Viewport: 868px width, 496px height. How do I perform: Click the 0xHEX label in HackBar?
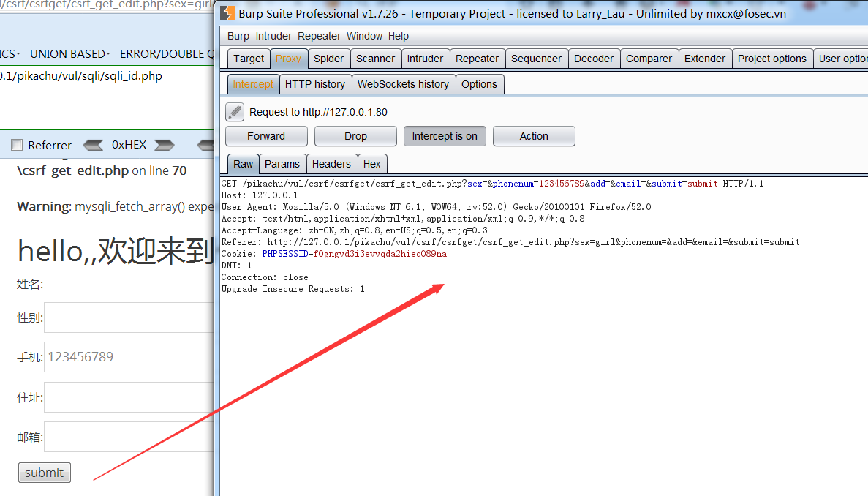pyautogui.click(x=129, y=145)
